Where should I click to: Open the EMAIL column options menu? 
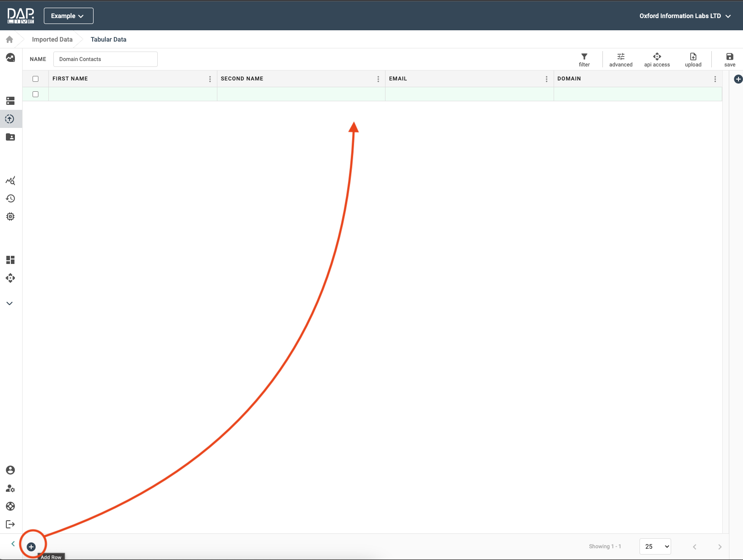click(x=546, y=79)
